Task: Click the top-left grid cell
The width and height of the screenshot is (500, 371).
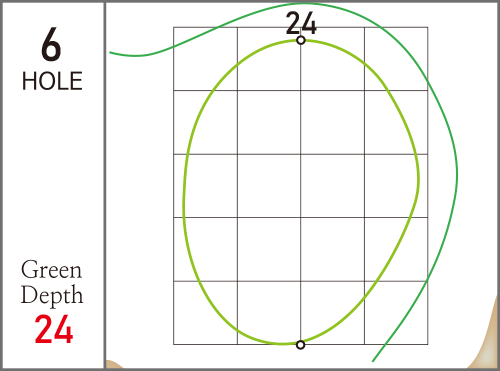Action: (x=205, y=59)
